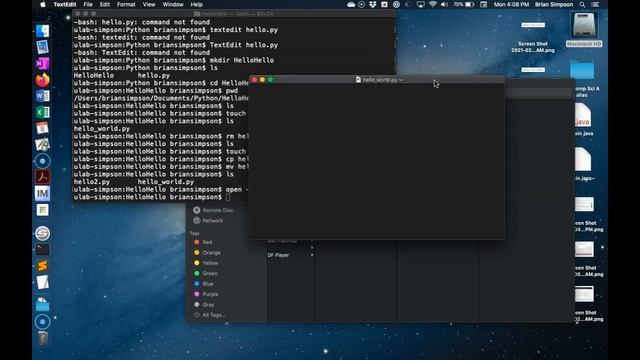Launch Firefox from the Dock
This screenshot has width=640, height=360.
42,80
